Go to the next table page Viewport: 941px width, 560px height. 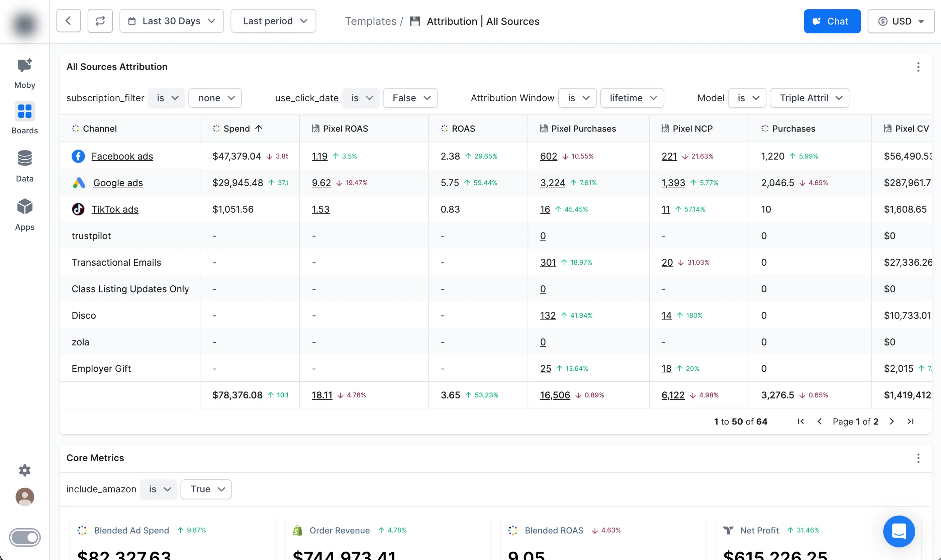coord(892,421)
